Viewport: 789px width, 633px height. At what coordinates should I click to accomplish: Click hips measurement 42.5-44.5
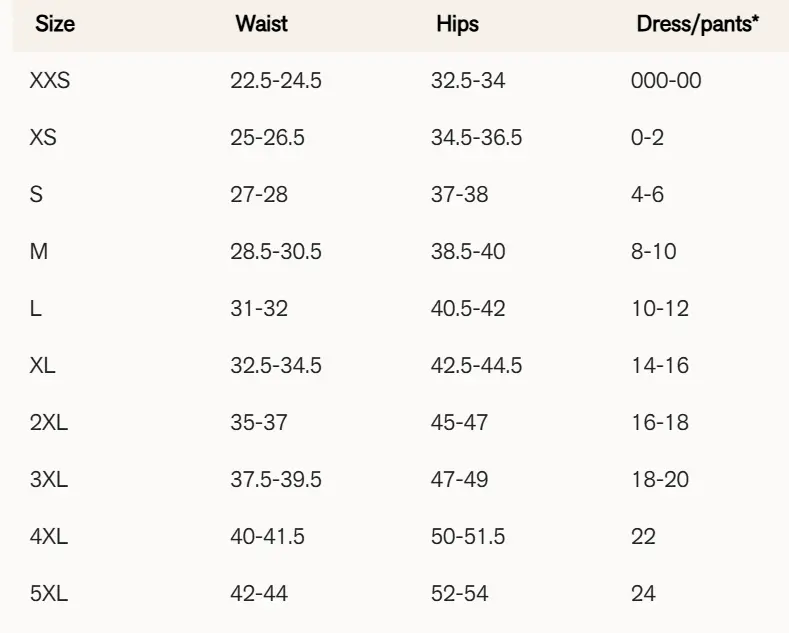pyautogui.click(x=476, y=366)
